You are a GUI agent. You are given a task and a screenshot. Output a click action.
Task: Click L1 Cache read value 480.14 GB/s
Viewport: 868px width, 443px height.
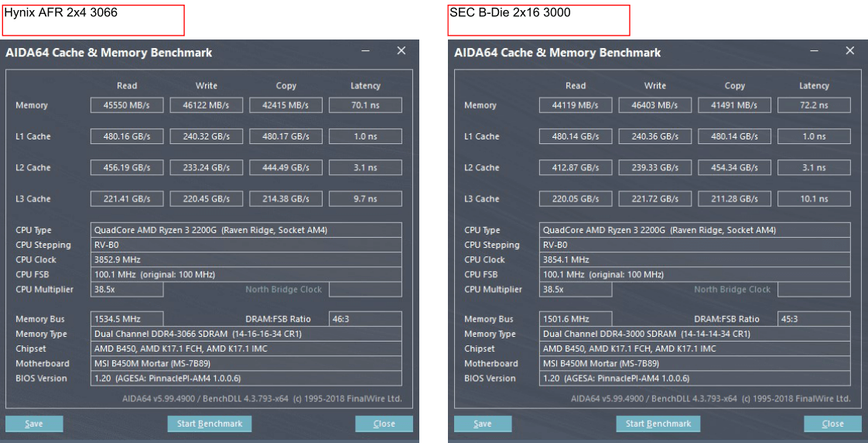pyautogui.click(x=576, y=136)
